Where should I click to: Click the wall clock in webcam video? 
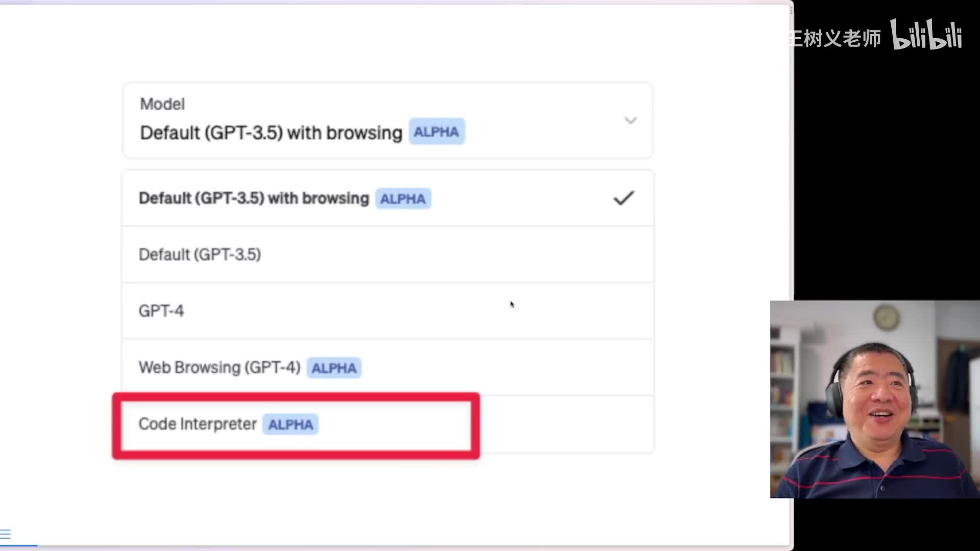[x=886, y=317]
